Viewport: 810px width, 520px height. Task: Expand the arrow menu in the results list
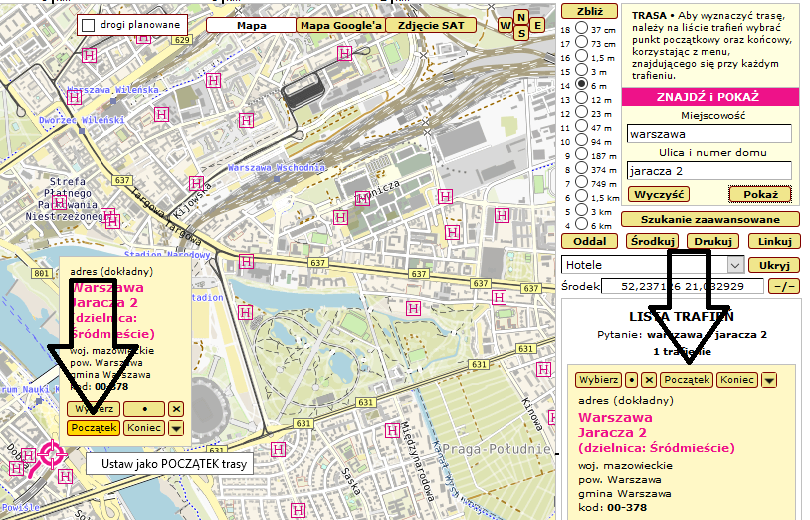tap(770, 380)
